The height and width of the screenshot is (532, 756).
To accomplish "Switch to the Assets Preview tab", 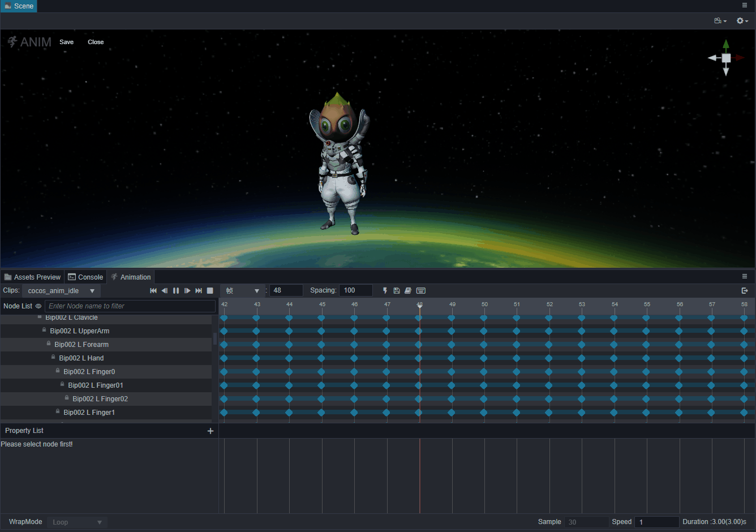I will pyautogui.click(x=32, y=277).
